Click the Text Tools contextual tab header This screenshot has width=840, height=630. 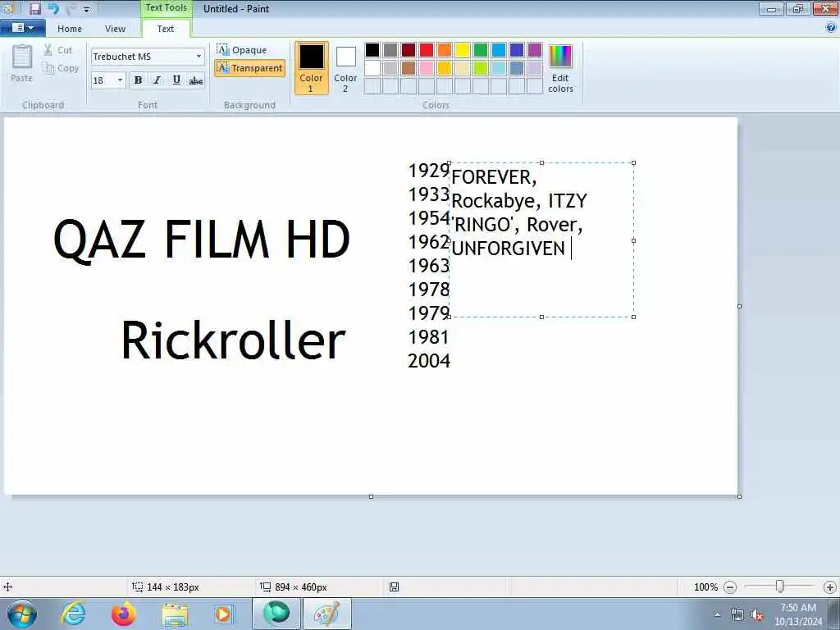click(x=166, y=7)
